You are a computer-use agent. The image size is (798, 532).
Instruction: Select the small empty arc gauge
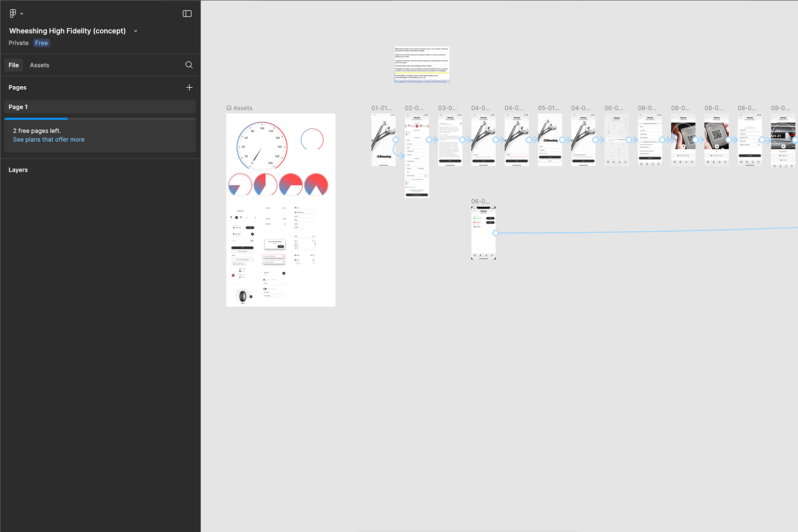click(x=312, y=140)
